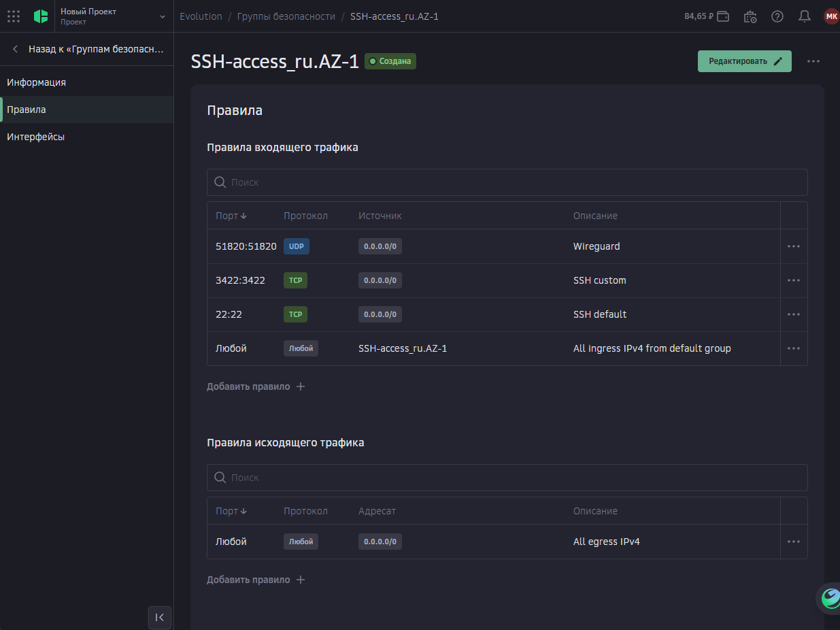Sort incoming rules by Порт column
The image size is (840, 630).
tap(231, 216)
